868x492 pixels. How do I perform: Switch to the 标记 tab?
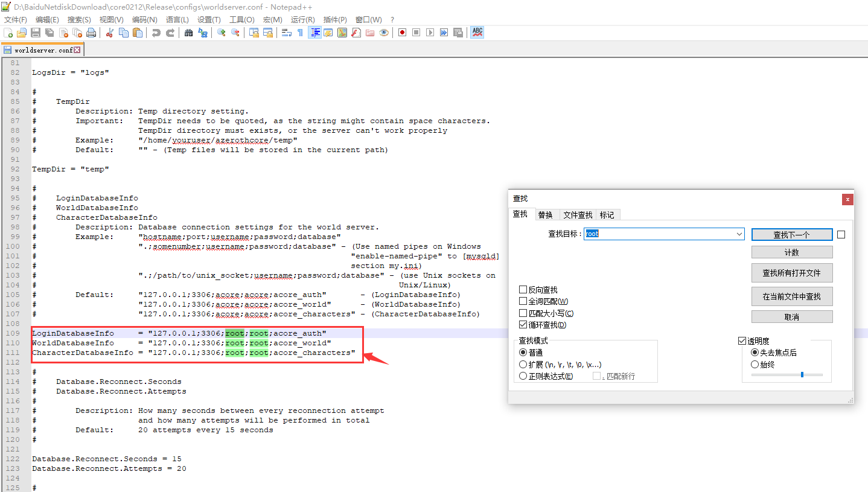[607, 215]
